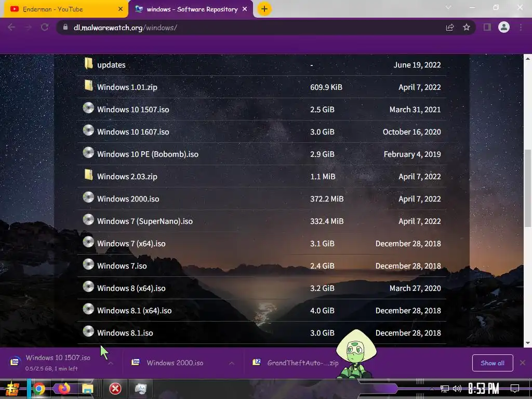Click the browser back arrow
This screenshot has width=532, height=399.
[x=11, y=27]
